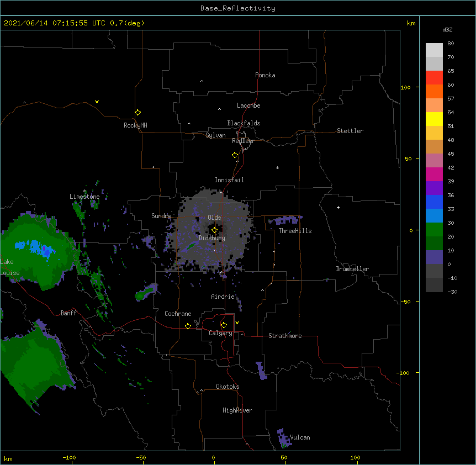Click the -100 mark on bottom axis
The height and width of the screenshot is (465, 476).
tap(69, 457)
